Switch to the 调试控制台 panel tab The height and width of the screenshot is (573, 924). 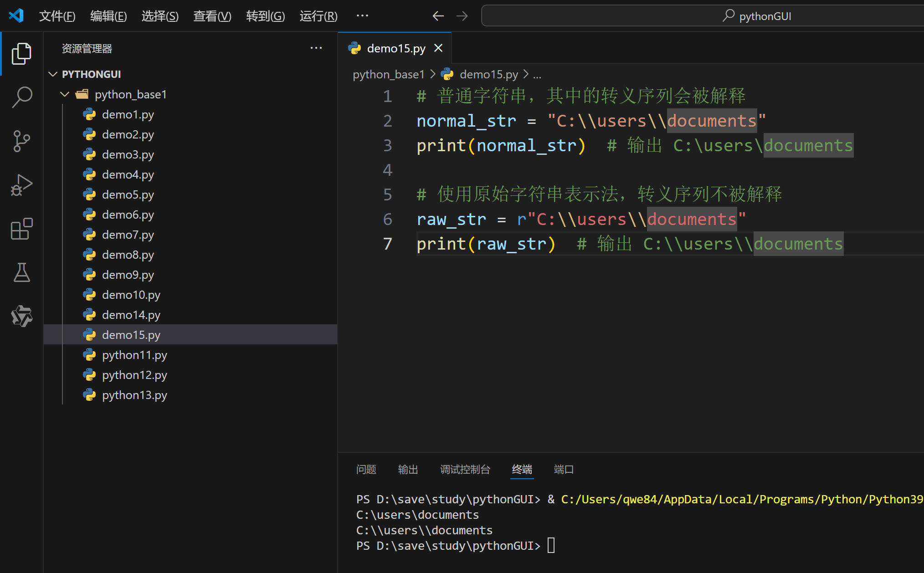point(465,469)
